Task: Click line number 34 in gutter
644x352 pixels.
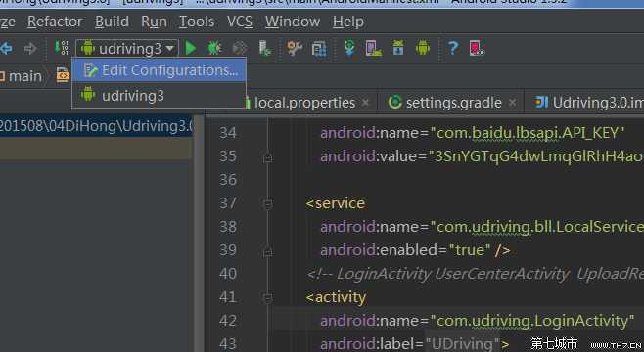Action: tap(228, 133)
